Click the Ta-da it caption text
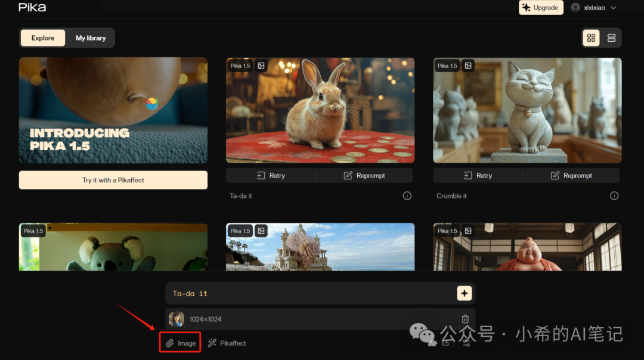 (x=241, y=196)
